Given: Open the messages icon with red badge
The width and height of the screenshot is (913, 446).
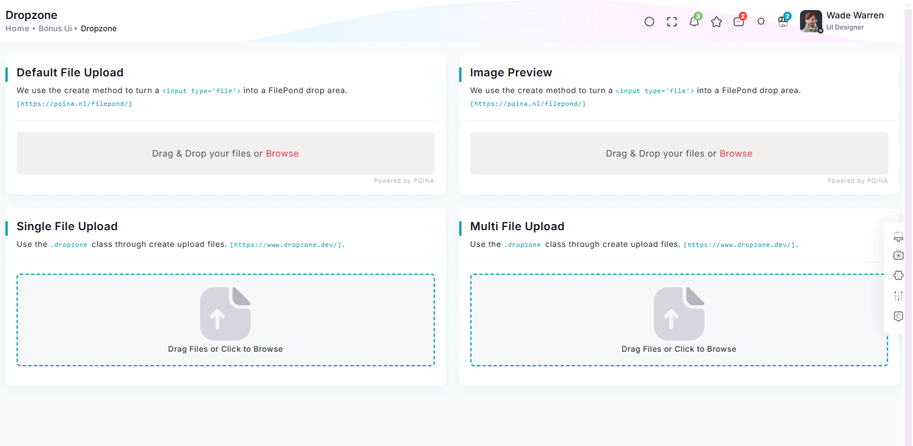Looking at the screenshot, I should point(738,22).
